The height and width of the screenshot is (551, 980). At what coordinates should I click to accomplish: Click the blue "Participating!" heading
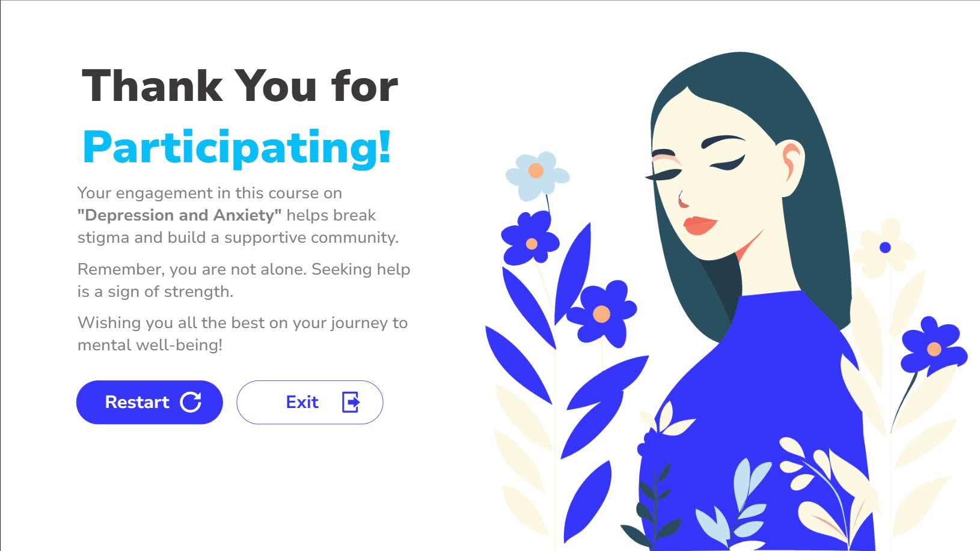tap(237, 147)
